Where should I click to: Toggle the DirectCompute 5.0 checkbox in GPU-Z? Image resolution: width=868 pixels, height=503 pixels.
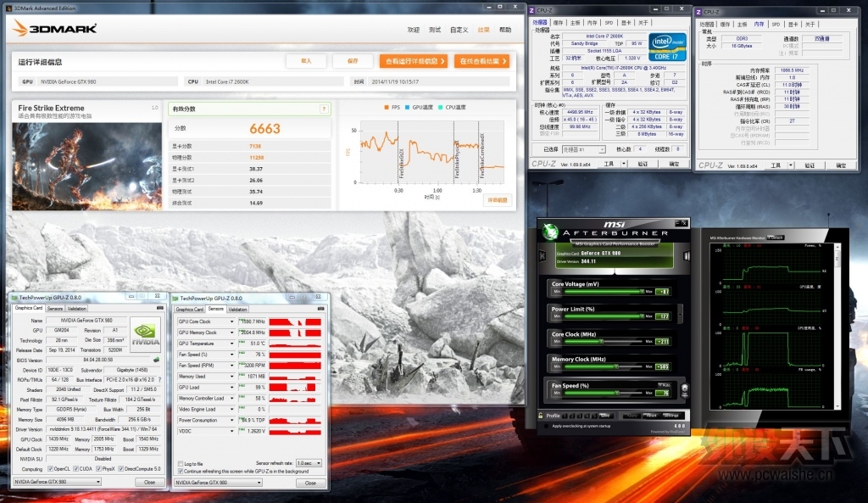(120, 469)
